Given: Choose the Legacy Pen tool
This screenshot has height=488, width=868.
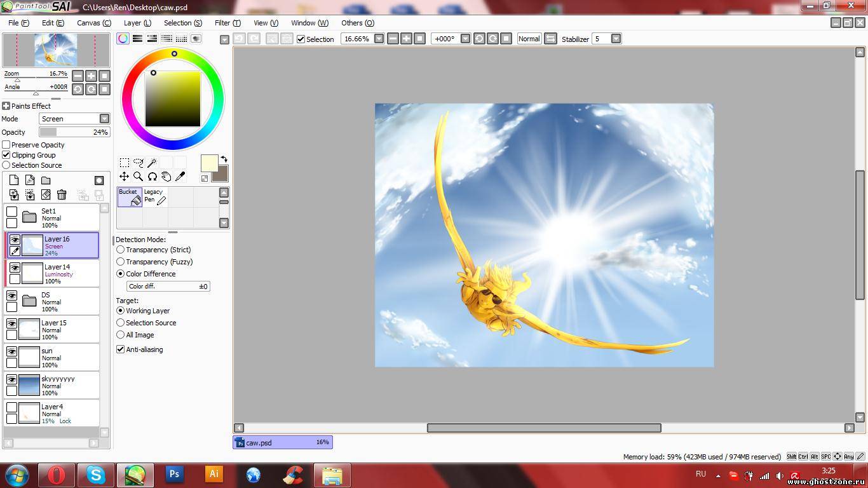Looking at the screenshot, I should (155, 197).
